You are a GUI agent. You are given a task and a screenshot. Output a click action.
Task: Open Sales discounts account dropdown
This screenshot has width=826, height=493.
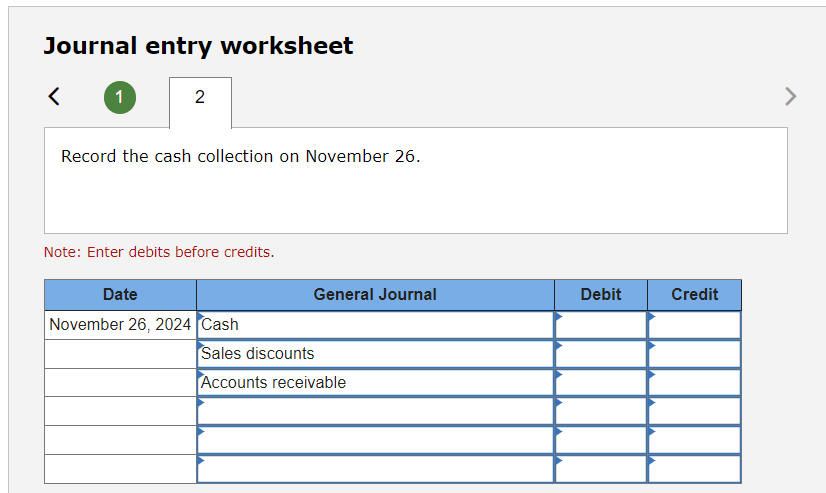click(375, 353)
